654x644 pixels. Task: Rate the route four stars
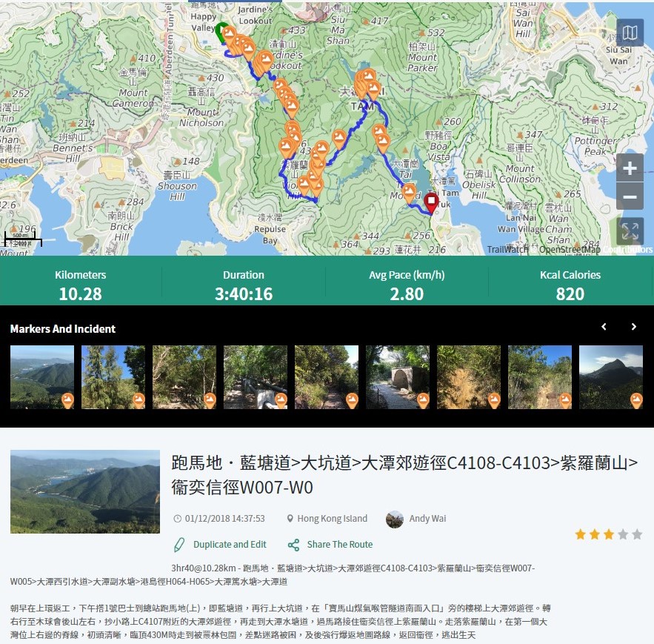(623, 534)
